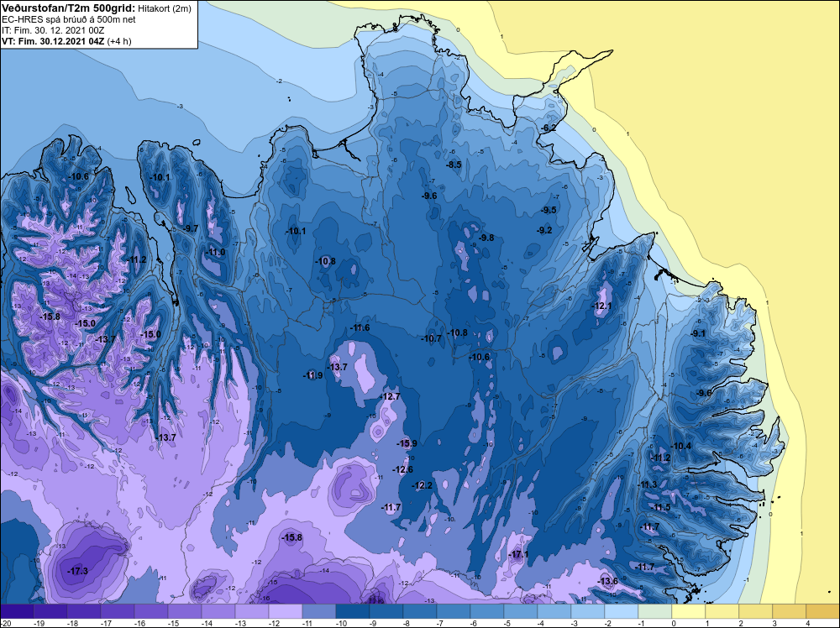
Task: Click the '-17' legend scale label
Action: click(x=106, y=623)
